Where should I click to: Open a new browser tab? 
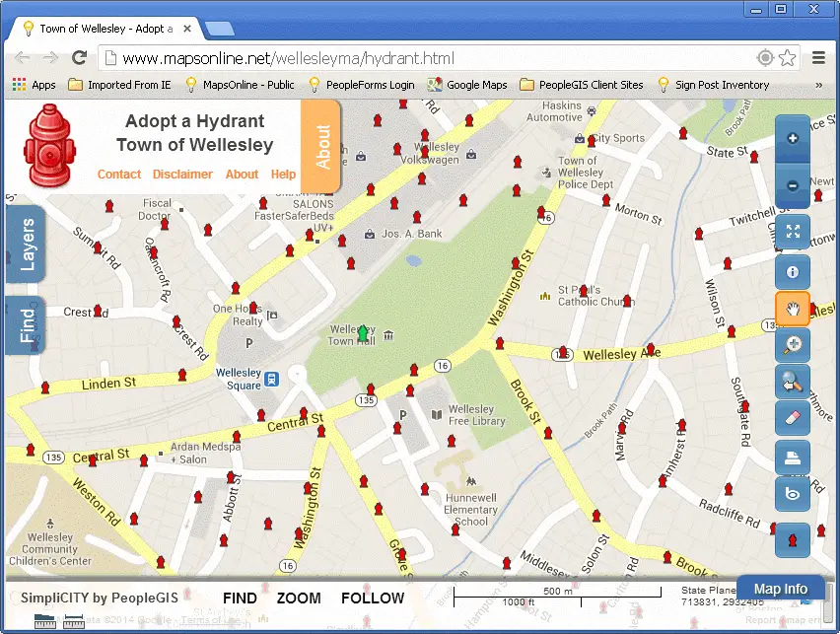click(x=220, y=29)
